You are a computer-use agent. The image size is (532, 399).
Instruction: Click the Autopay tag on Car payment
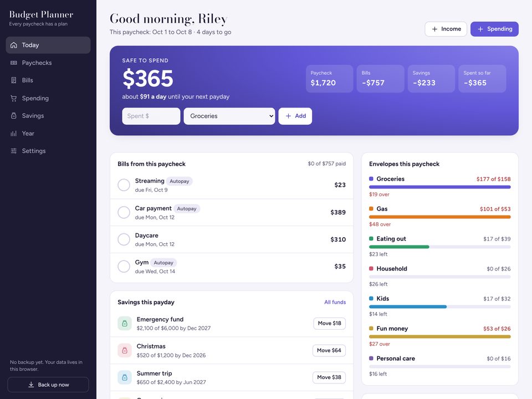tap(187, 209)
